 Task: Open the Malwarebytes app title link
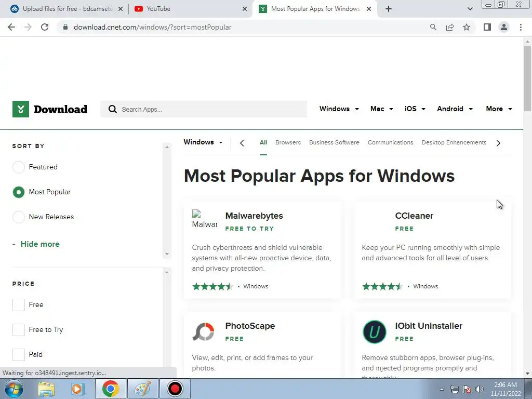(254, 216)
